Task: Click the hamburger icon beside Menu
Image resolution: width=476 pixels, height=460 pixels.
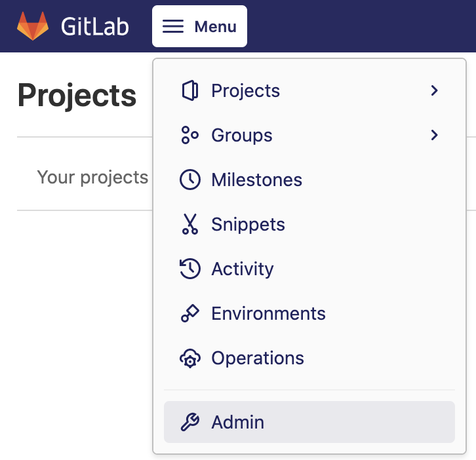Action: point(173,26)
